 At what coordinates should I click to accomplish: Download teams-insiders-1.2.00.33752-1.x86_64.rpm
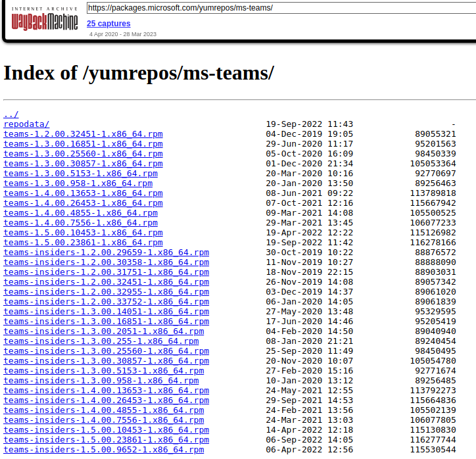click(107, 302)
